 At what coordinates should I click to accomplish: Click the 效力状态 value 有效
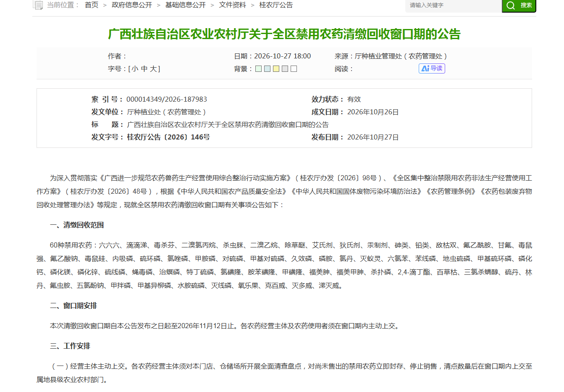coord(354,100)
